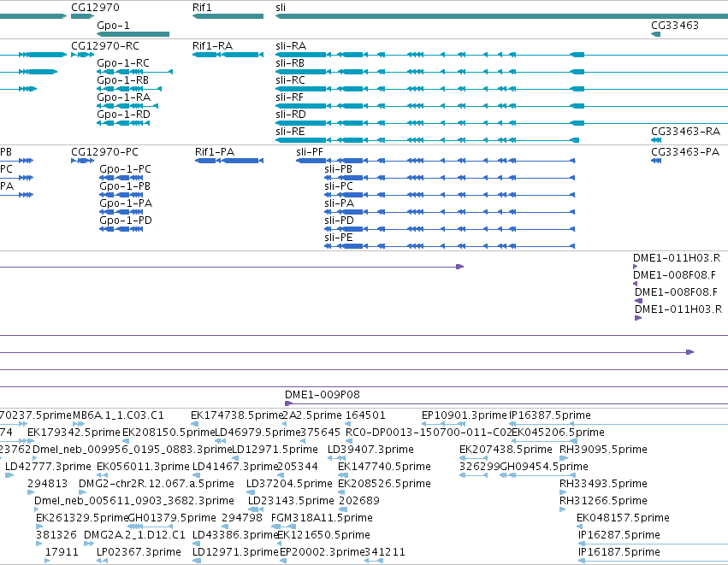728x565 pixels.
Task: Choose protein label sli-PC
Action: (339, 186)
